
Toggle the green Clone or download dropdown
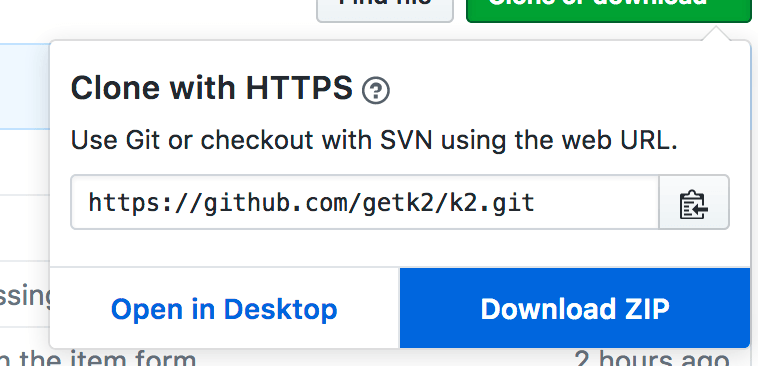pos(609,11)
